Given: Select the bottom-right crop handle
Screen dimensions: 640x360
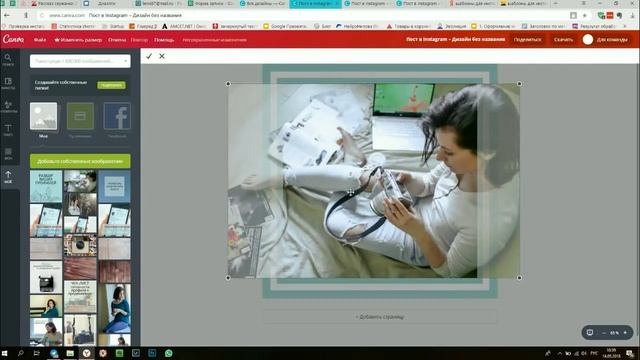Looking at the screenshot, I should [x=519, y=278].
